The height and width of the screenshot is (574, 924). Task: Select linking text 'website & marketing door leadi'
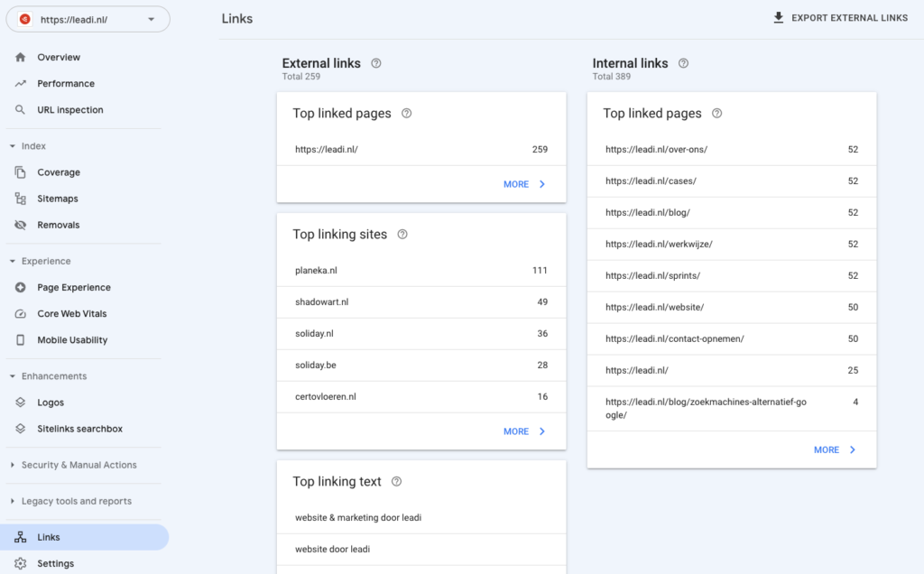pyautogui.click(x=421, y=518)
